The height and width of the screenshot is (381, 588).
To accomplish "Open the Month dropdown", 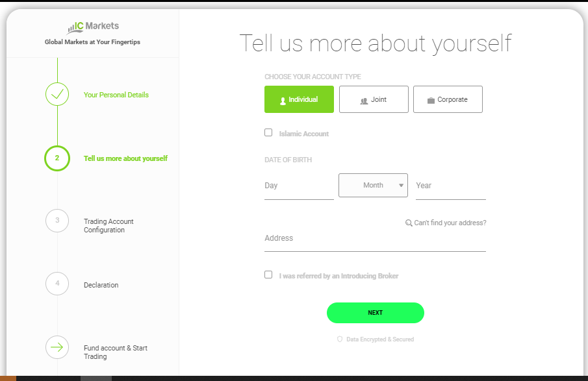I will (x=373, y=185).
